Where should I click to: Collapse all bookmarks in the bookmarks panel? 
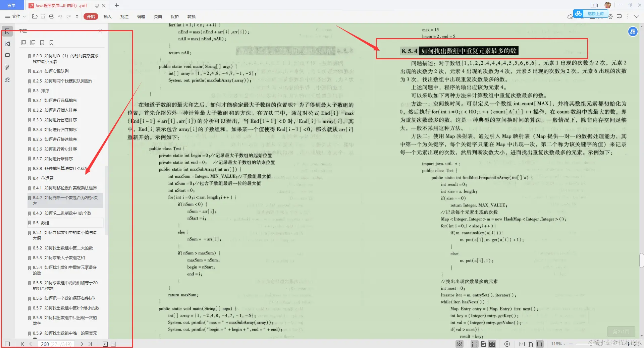pyautogui.click(x=33, y=42)
